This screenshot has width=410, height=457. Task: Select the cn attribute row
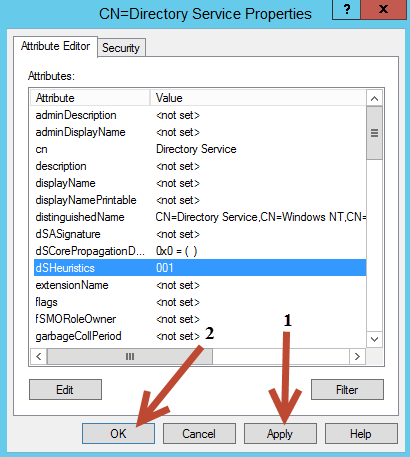[200, 149]
